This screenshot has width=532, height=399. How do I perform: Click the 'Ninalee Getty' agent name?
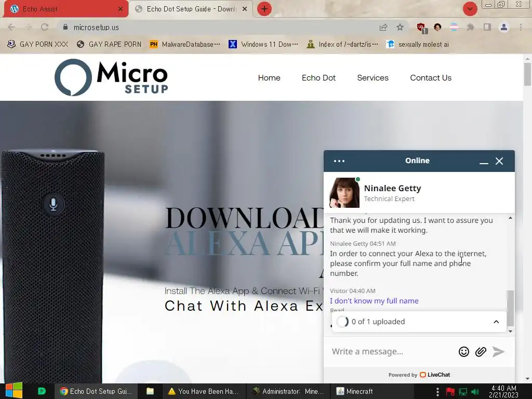(392, 188)
